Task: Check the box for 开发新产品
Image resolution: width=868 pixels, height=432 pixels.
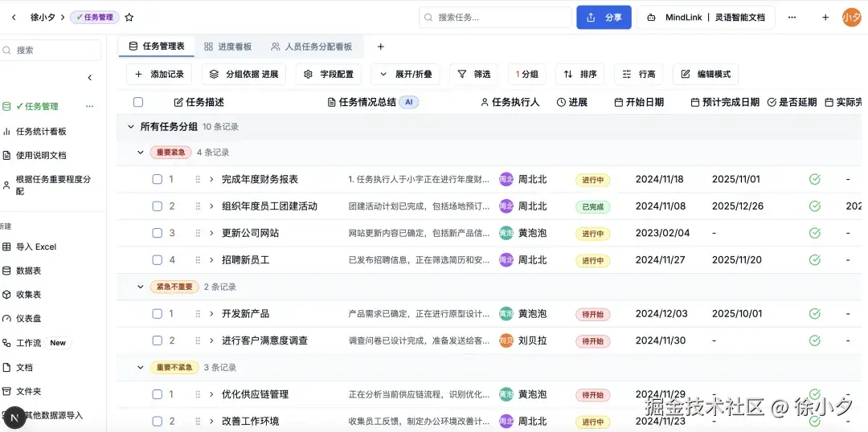Action: pyautogui.click(x=158, y=314)
